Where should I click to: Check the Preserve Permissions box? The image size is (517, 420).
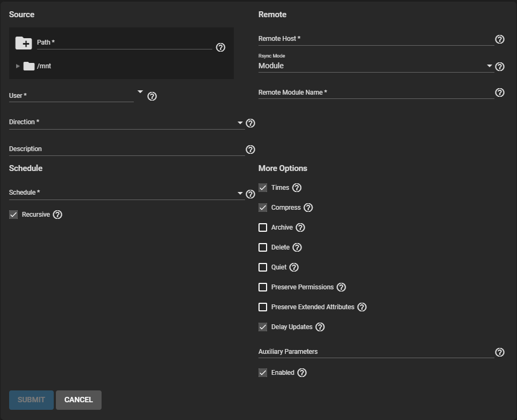click(x=263, y=287)
